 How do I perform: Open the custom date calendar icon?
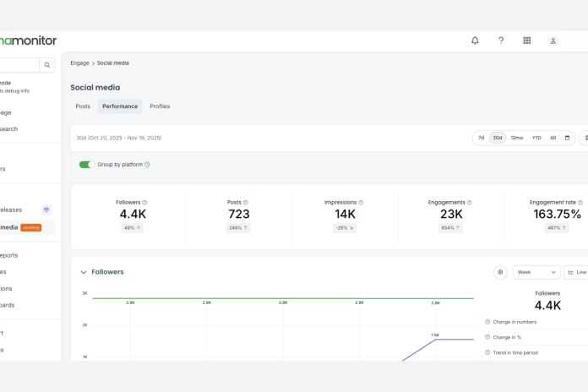[x=567, y=138]
